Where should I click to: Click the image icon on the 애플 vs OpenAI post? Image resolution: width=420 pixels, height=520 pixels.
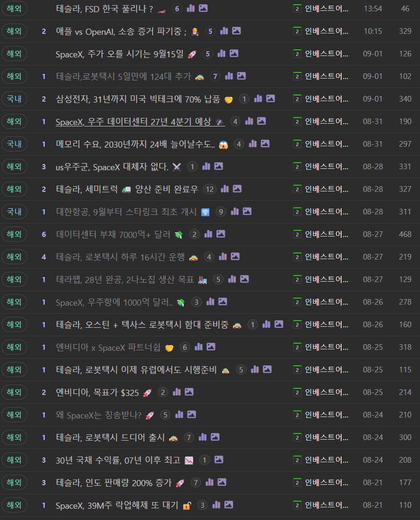(236, 31)
